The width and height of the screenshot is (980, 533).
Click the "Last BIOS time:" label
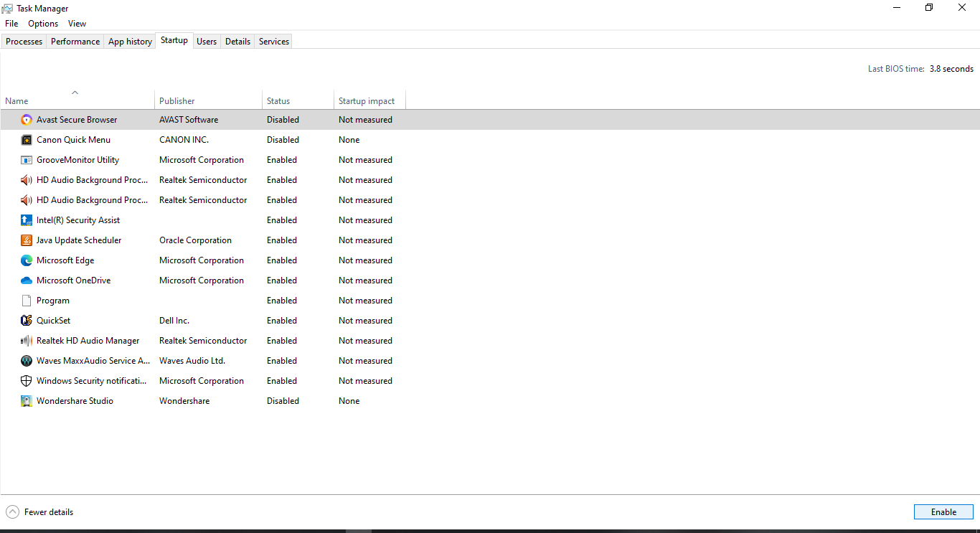[896, 69]
